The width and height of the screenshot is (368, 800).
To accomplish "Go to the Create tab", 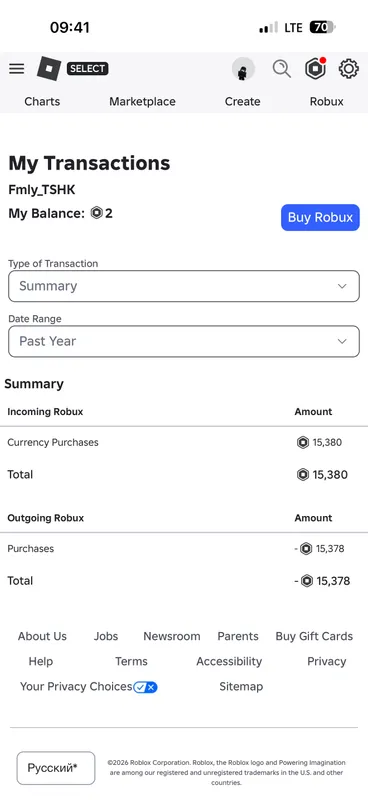I will pos(243,102).
